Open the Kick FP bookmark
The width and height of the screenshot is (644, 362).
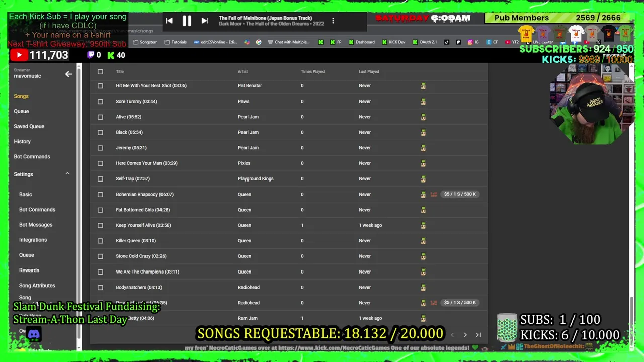pos(336,42)
